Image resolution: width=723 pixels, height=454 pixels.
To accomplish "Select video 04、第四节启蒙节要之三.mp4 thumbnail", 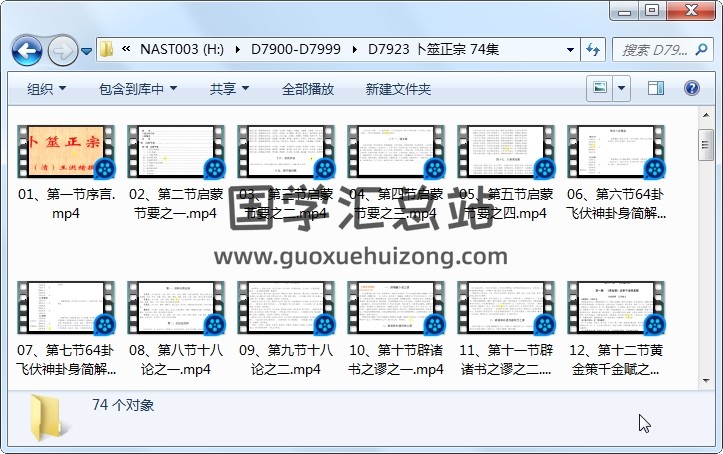I will pyautogui.click(x=396, y=151).
